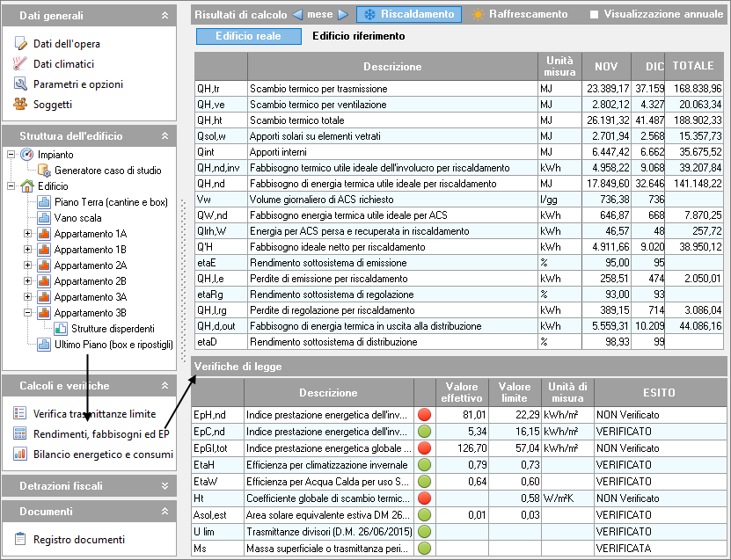Click the Verifica trasmittanze limite icon
The width and height of the screenshot is (731, 560).
click(x=20, y=414)
